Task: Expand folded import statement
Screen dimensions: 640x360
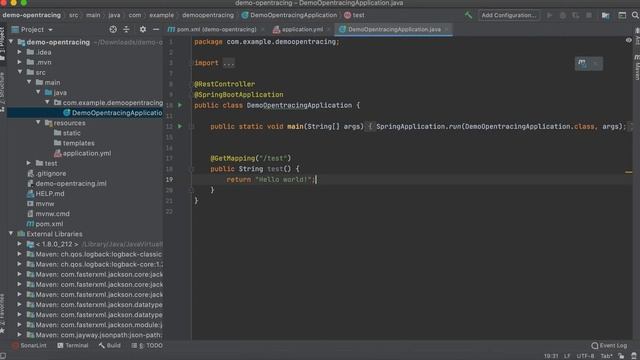Action: tap(229, 63)
